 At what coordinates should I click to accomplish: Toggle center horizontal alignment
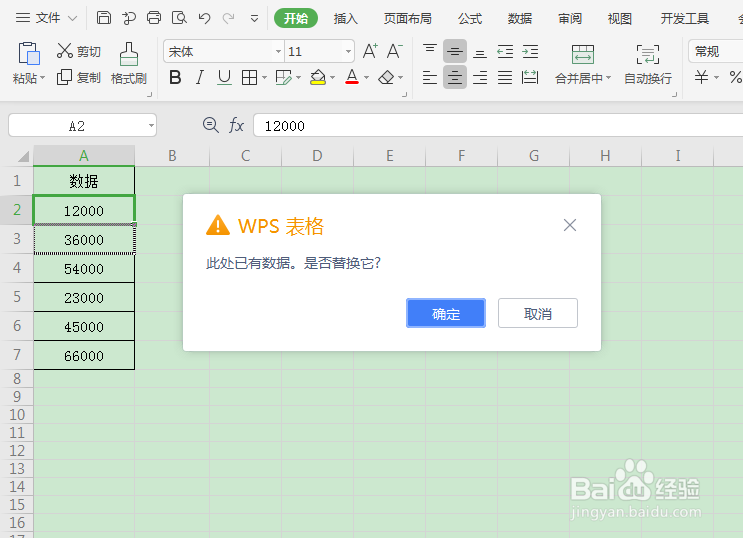click(x=455, y=77)
